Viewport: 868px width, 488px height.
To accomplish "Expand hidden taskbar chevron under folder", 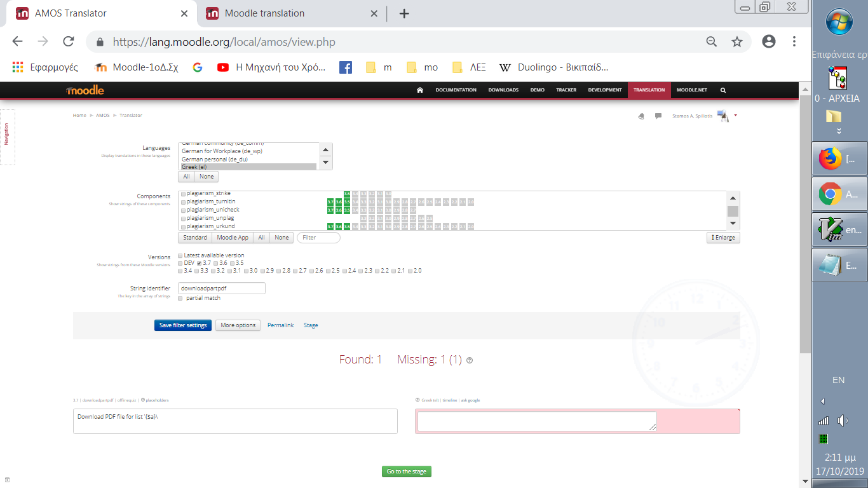I will [839, 132].
